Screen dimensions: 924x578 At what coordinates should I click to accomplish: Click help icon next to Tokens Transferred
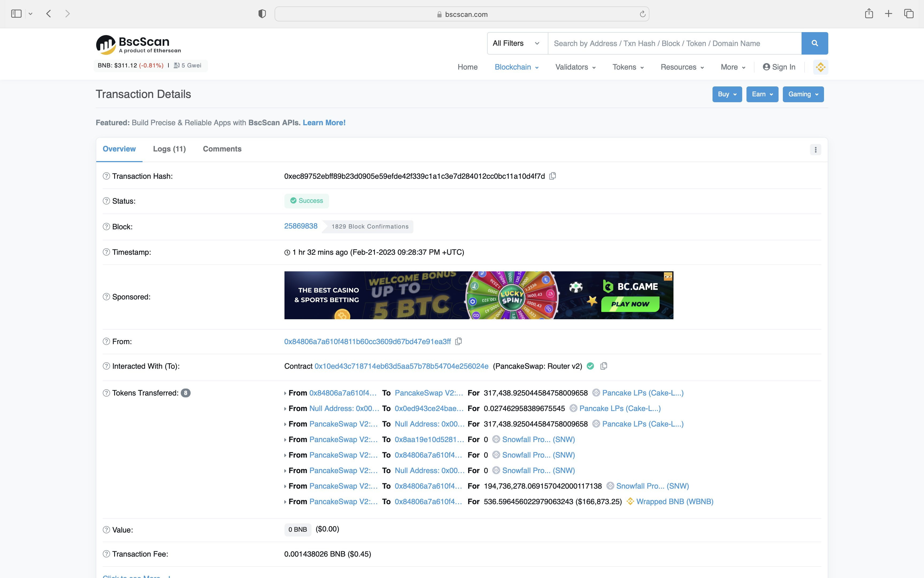pos(106,393)
